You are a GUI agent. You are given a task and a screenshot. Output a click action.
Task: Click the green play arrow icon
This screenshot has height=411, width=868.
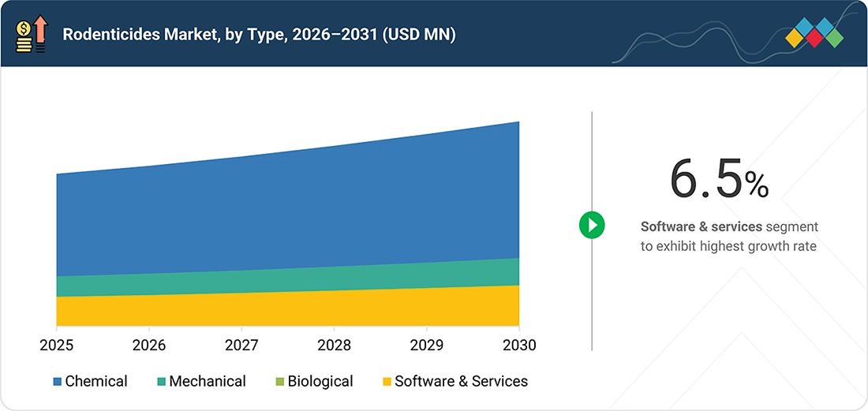(x=592, y=225)
